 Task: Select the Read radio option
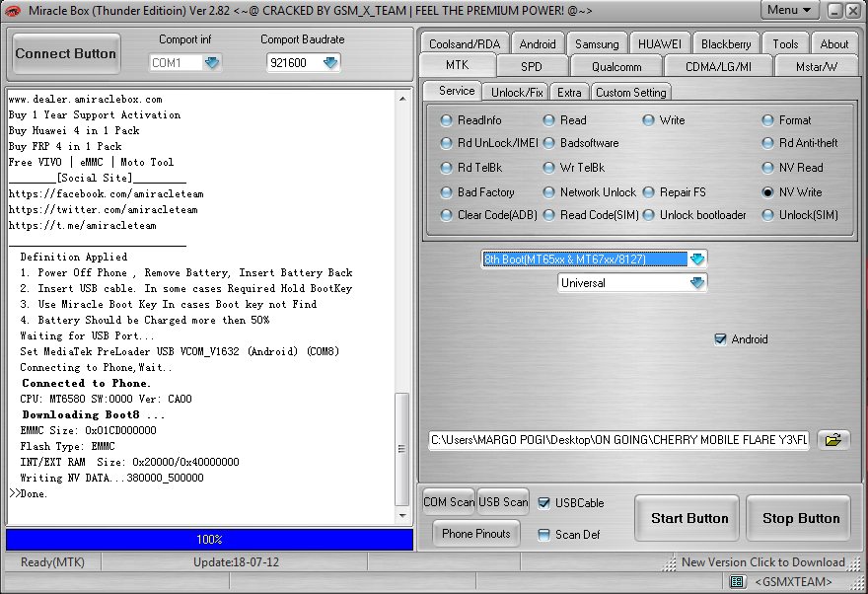(x=548, y=120)
